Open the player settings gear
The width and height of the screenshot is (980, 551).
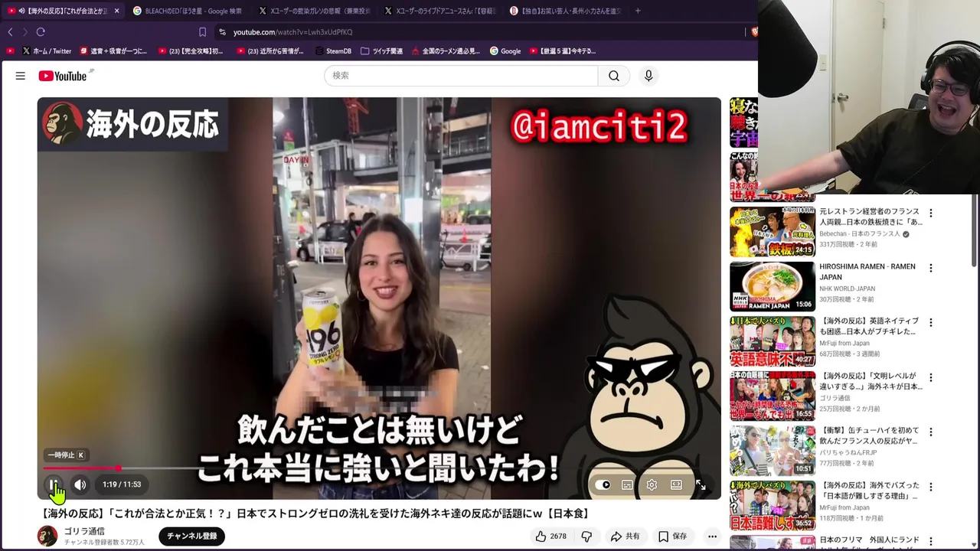point(652,484)
